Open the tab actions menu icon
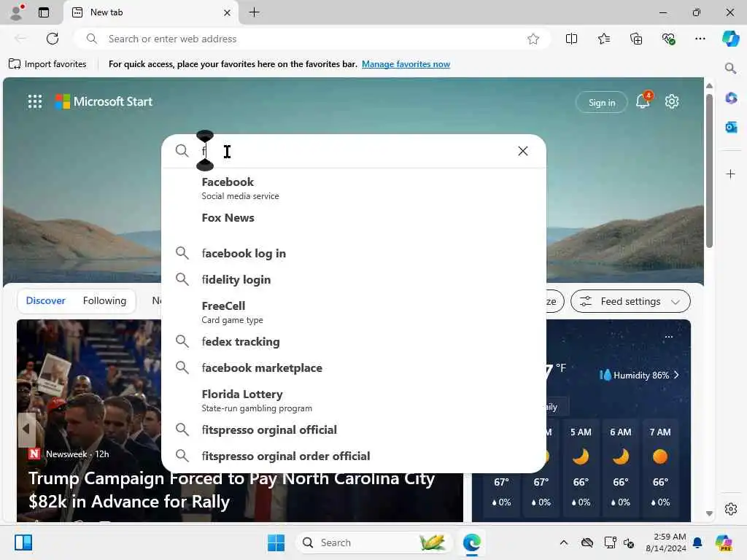 pos(44,12)
